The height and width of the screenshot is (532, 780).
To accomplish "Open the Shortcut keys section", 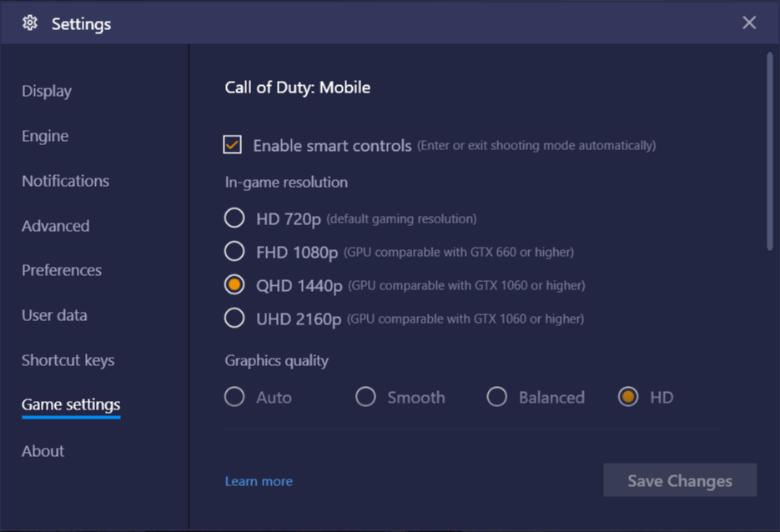I will tap(68, 360).
